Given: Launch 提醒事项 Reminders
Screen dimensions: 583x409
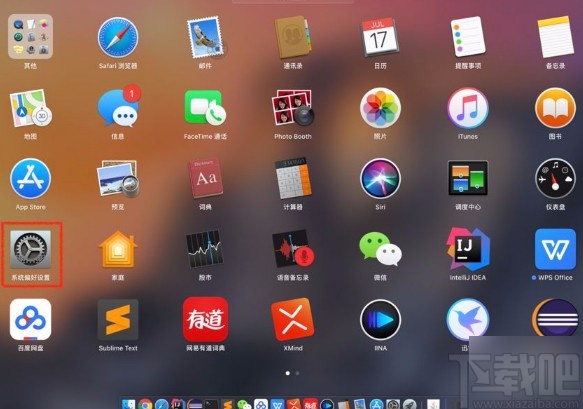Looking at the screenshot, I should [468, 37].
